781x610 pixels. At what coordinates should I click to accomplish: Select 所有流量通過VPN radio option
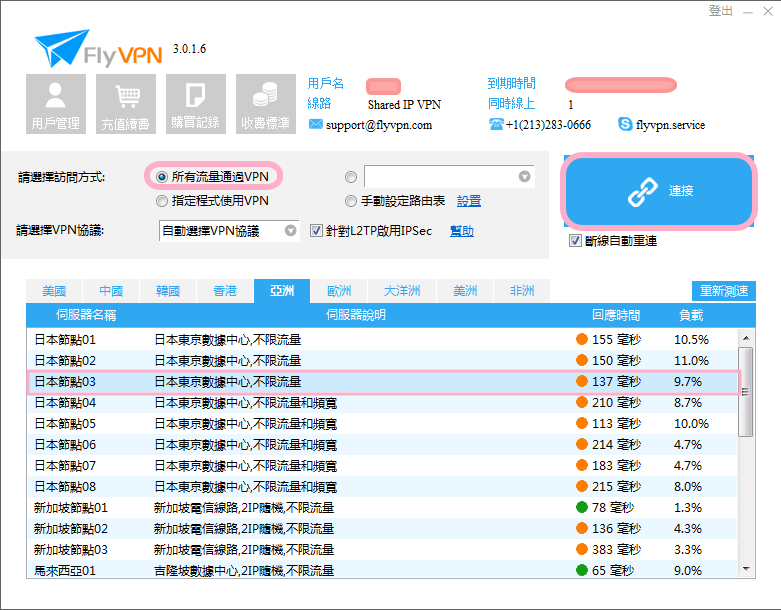(x=161, y=177)
